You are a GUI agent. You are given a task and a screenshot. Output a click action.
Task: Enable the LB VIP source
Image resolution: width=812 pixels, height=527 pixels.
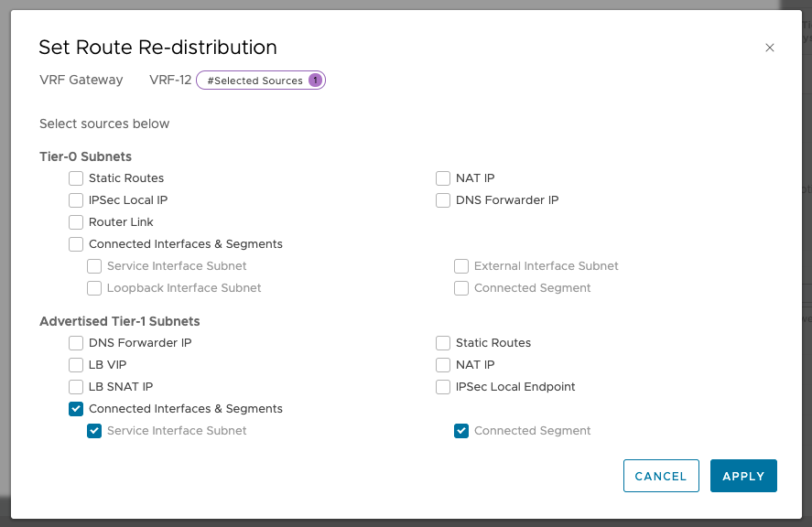tap(76, 365)
